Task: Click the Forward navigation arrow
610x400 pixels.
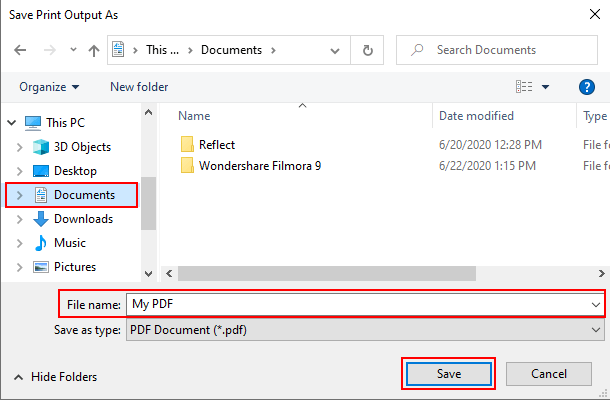Action: pos(49,50)
